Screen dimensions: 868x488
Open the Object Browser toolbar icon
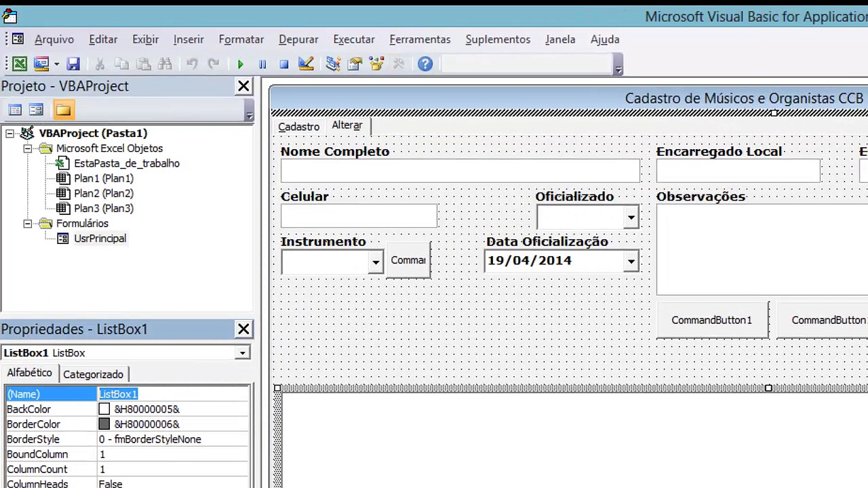click(x=377, y=64)
